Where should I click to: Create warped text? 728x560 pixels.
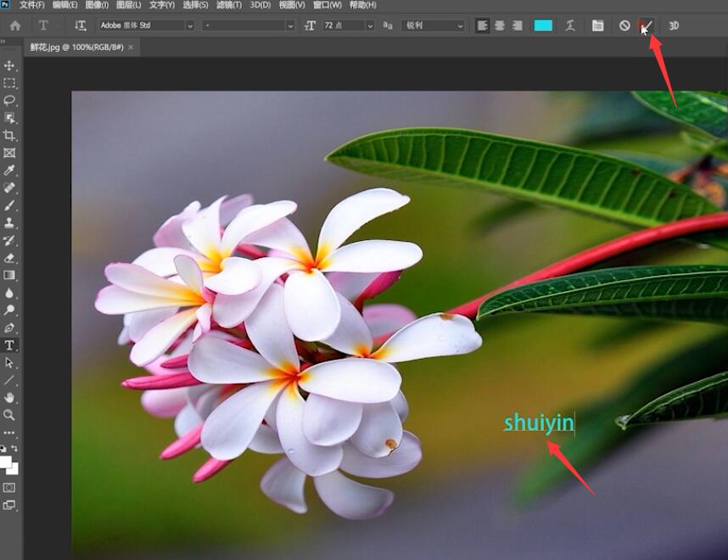570,25
